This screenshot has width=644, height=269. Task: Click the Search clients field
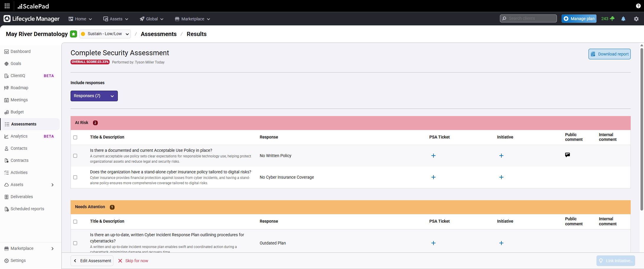coord(528,18)
